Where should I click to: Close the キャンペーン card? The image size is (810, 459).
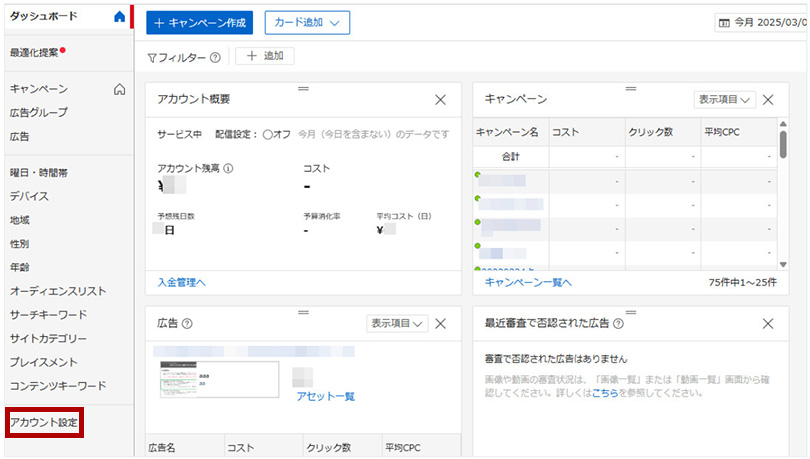(768, 100)
